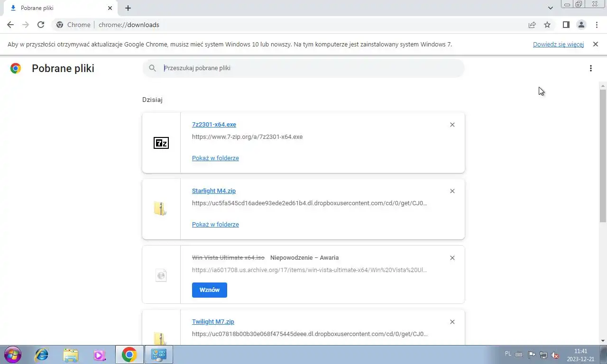
Task: Click the 7-zip.org download URL
Action: point(247,136)
